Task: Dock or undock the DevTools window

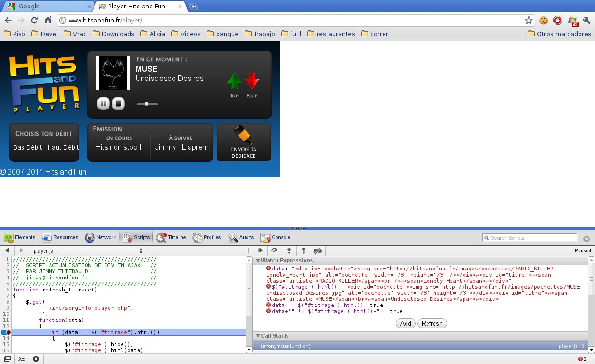Action: tap(7, 359)
